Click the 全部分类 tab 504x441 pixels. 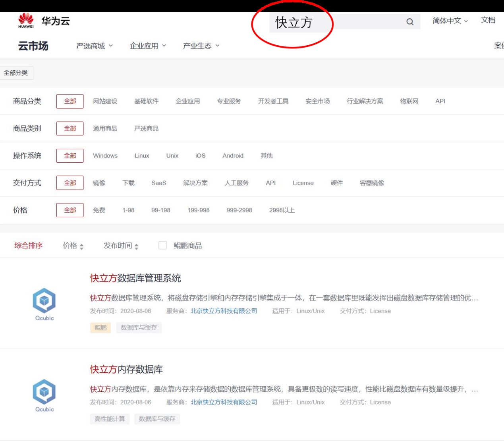16,73
